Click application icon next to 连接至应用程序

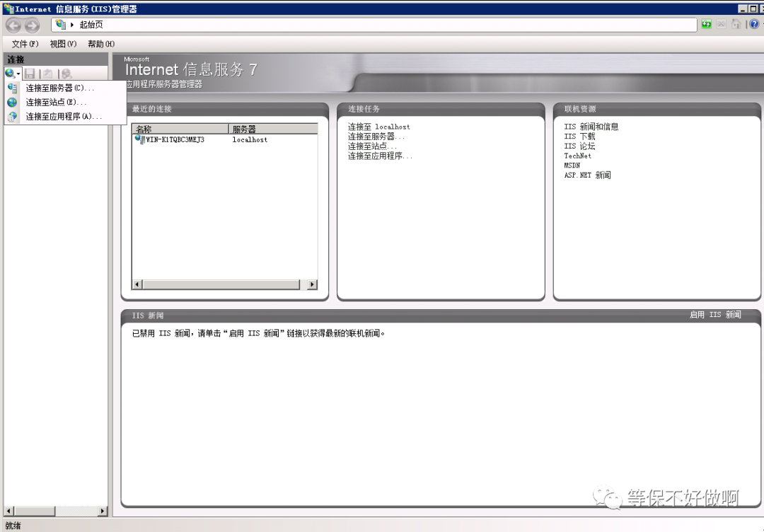(12, 117)
